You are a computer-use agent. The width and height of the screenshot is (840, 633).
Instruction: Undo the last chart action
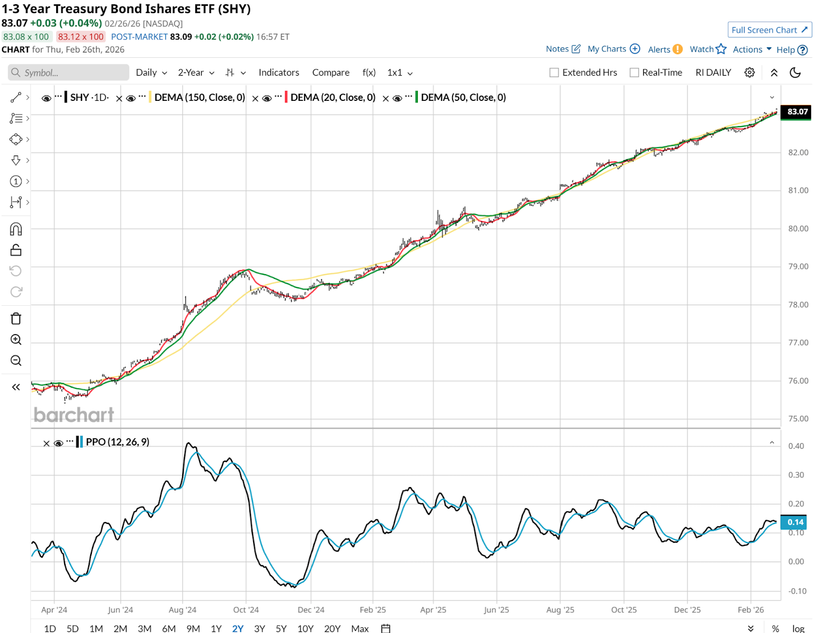16,271
